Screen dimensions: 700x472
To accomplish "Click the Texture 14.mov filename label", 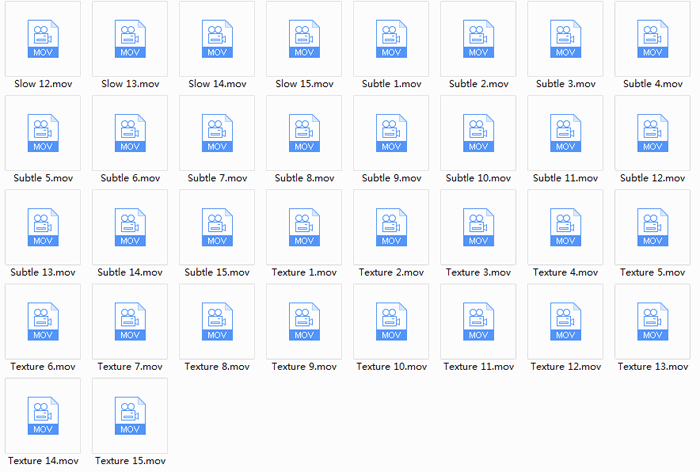I will pos(42,461).
